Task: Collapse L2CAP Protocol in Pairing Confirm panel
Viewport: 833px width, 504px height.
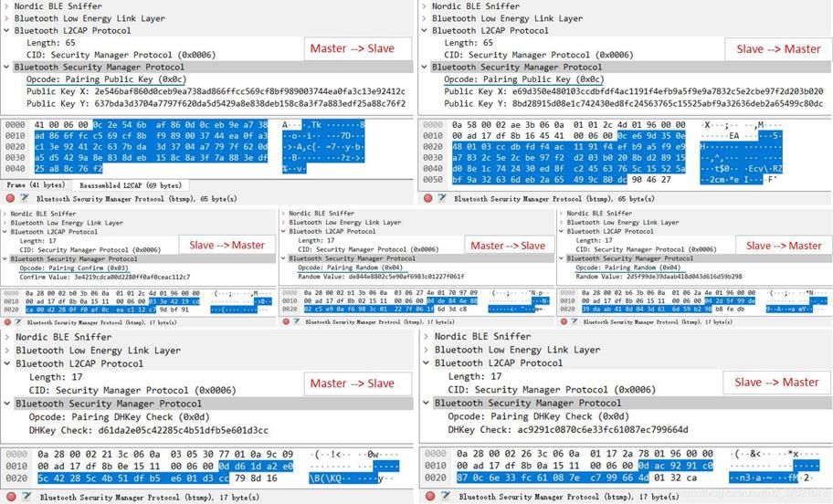Action: pos(5,232)
